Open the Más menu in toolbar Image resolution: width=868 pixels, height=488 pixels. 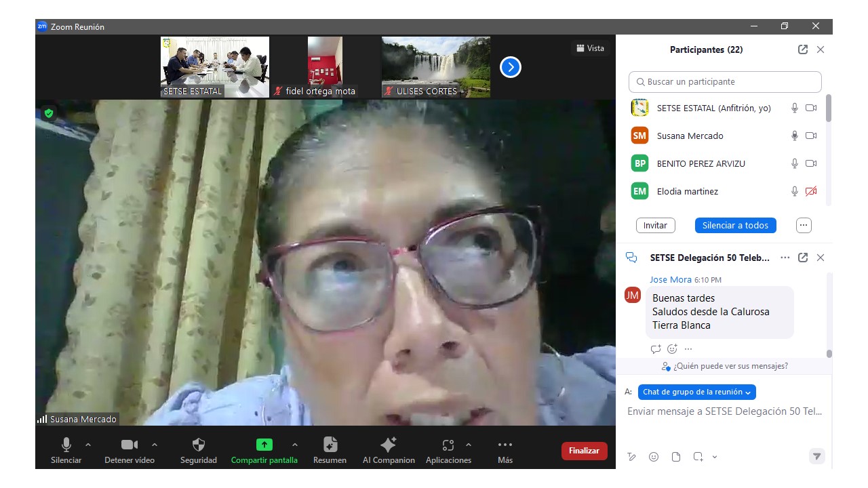[505, 445]
